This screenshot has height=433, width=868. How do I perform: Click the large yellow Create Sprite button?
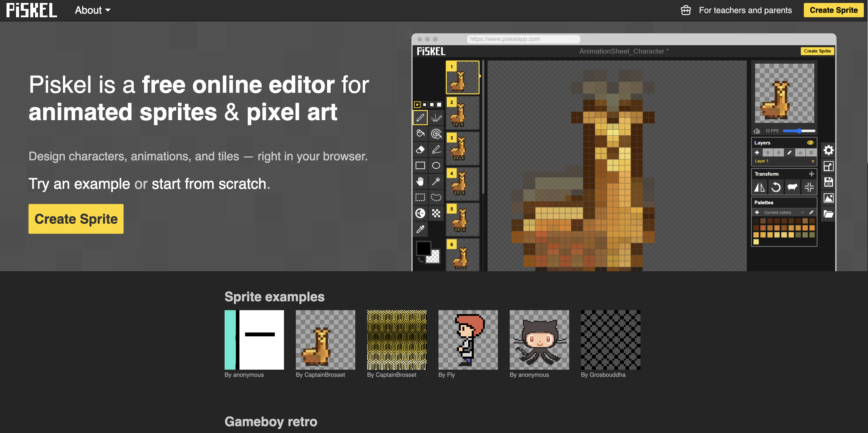76,219
